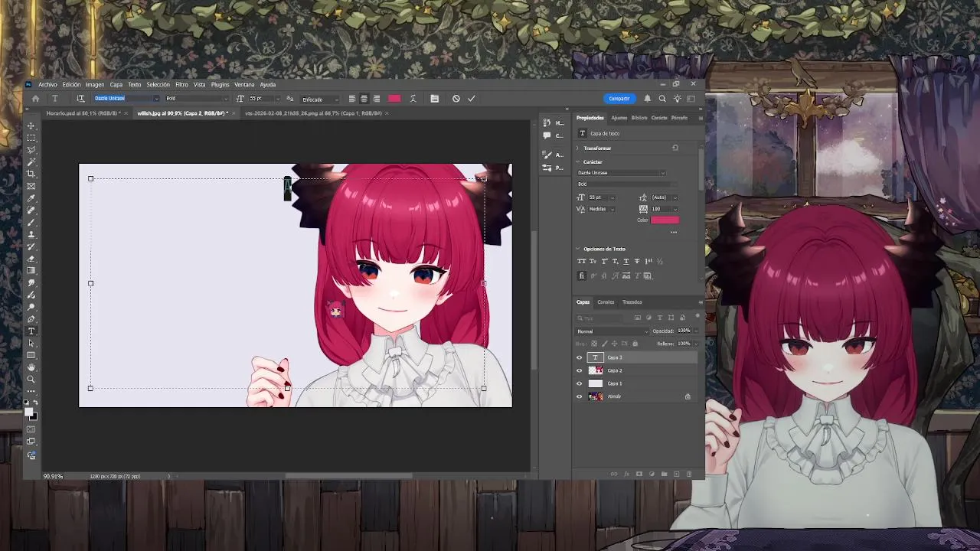Enable Underline text option
The image size is (980, 551).
(626, 261)
